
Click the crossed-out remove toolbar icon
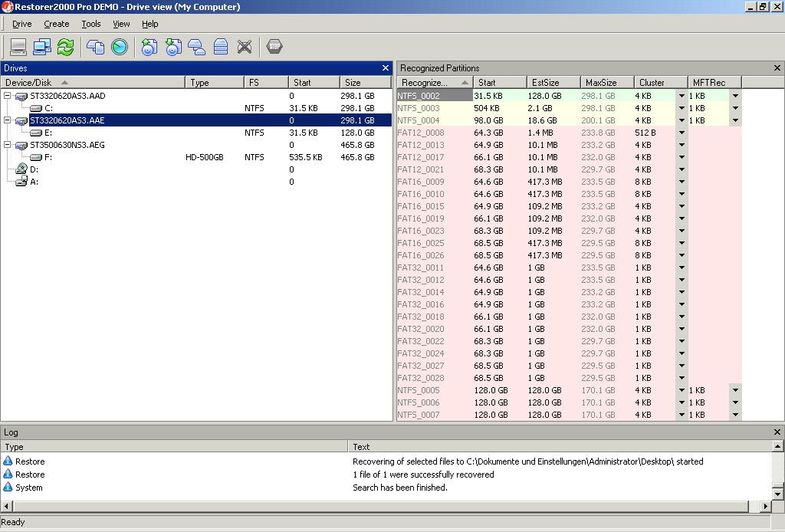[245, 47]
